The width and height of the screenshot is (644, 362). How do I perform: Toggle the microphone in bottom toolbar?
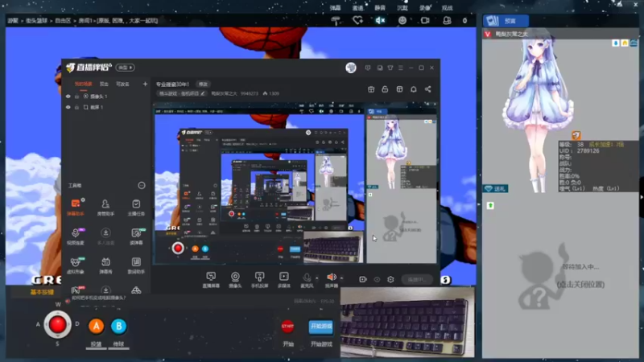click(307, 279)
